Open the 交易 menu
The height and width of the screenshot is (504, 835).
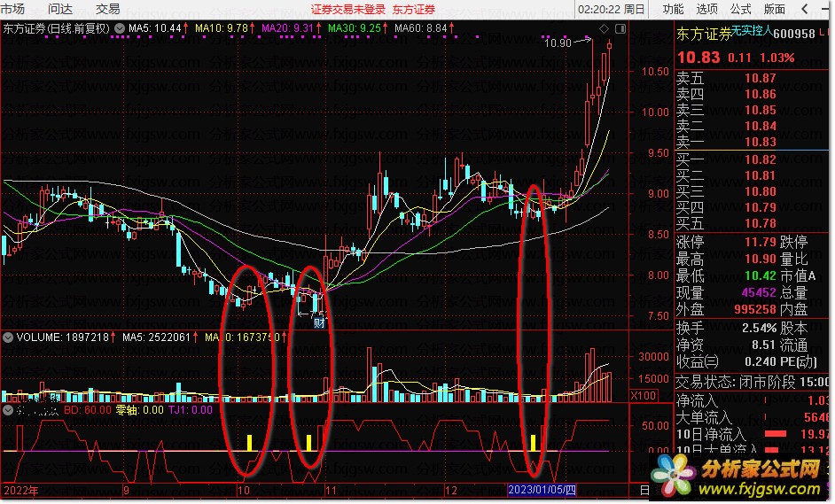pyautogui.click(x=107, y=9)
